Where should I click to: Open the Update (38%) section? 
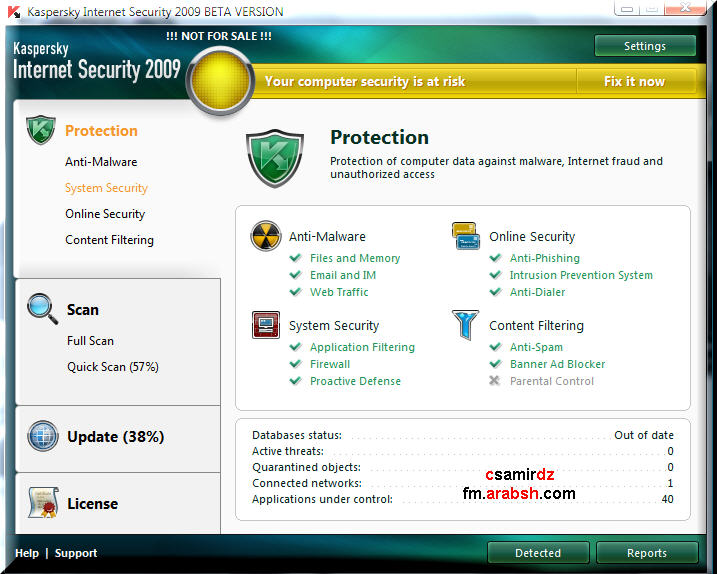pos(115,437)
